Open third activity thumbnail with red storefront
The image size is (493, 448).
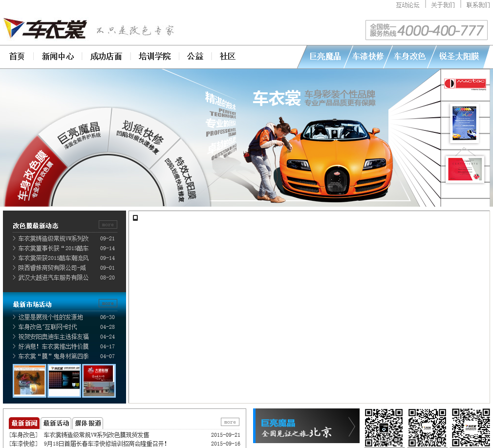tap(99, 381)
